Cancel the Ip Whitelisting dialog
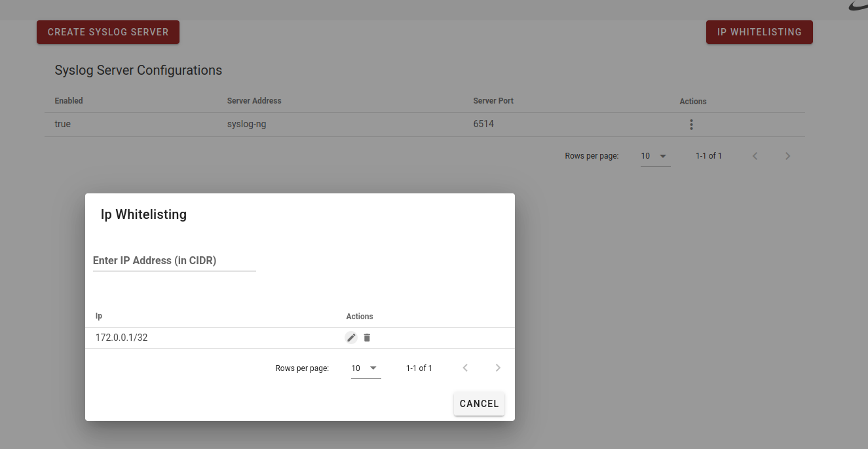 click(x=479, y=404)
